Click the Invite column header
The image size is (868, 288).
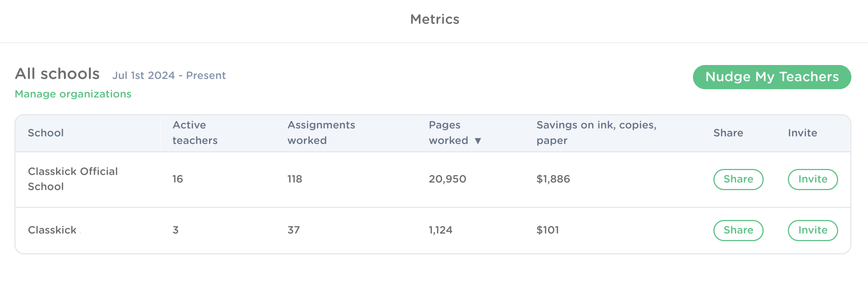click(802, 133)
